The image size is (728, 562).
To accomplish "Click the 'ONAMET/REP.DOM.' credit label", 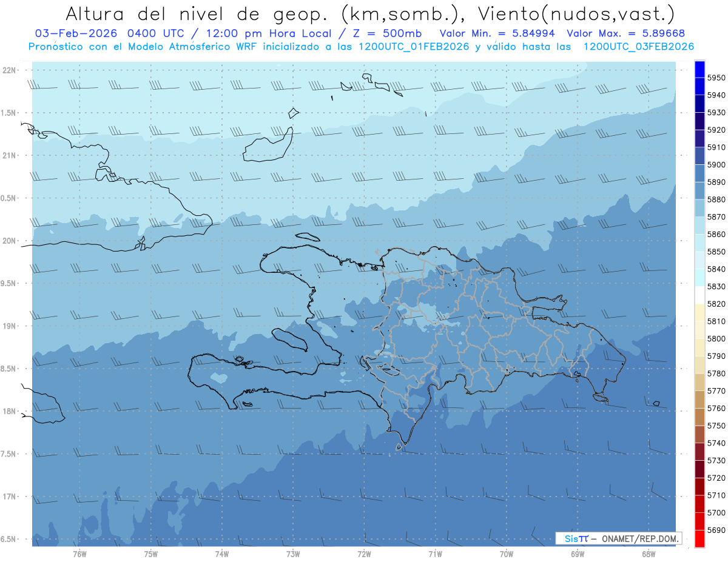I will point(639,538).
